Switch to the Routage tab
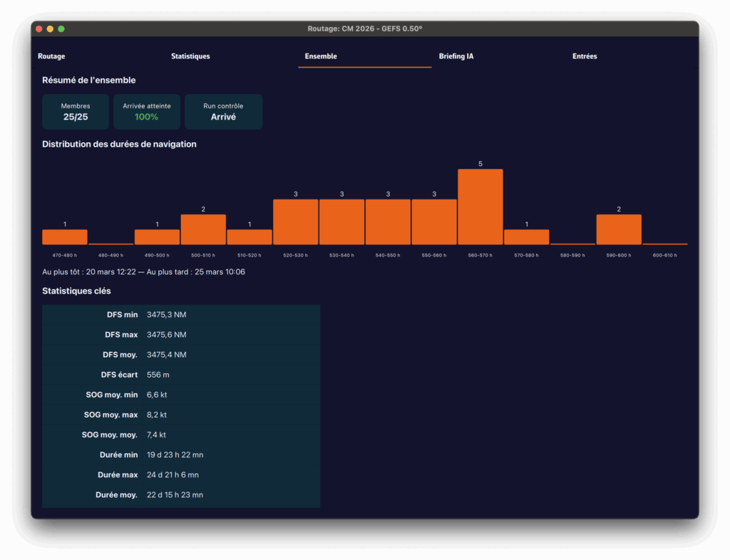Screen dimensions: 730x560 point(51,56)
